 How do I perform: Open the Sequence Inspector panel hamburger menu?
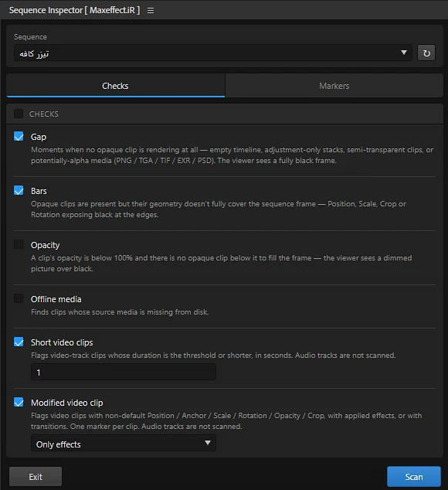point(151,11)
